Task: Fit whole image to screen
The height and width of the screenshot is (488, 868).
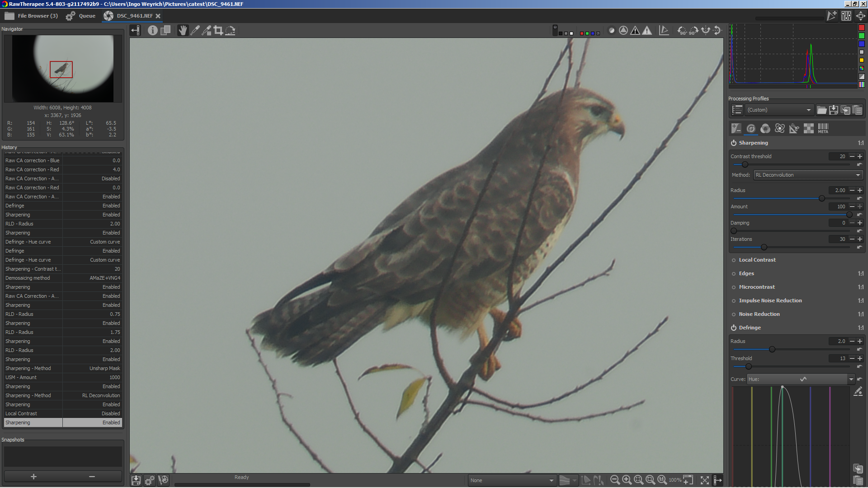Action: 638,480
